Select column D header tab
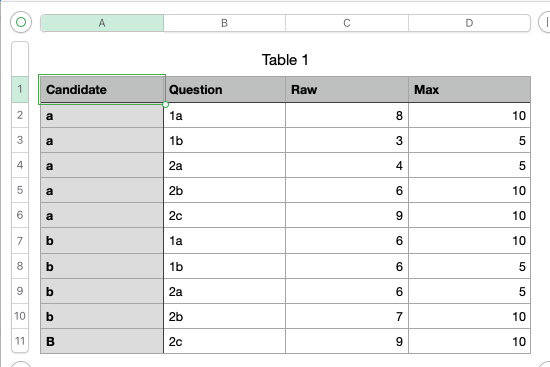The width and height of the screenshot is (550, 367). coord(469,23)
